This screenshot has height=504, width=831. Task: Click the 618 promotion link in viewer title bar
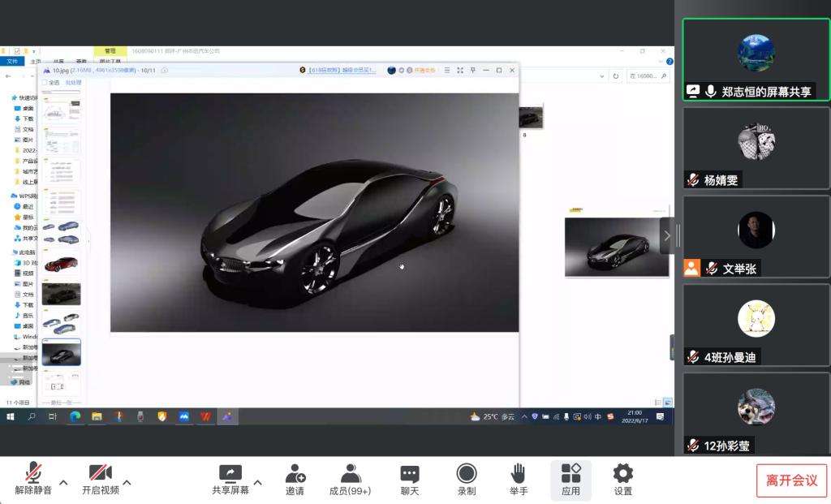[x=342, y=70]
